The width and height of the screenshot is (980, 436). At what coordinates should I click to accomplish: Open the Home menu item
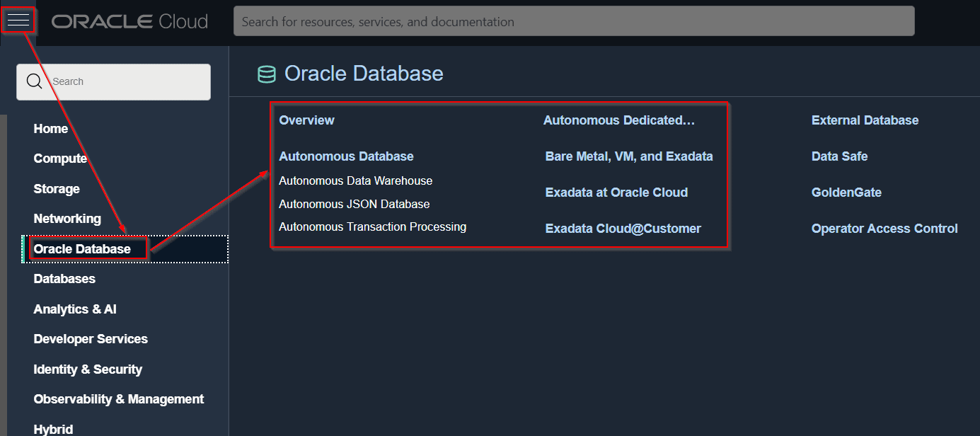point(51,129)
